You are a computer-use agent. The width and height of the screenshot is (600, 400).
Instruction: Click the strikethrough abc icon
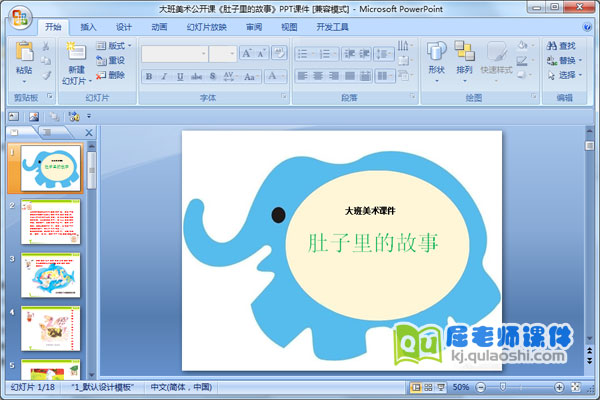[x=197, y=76]
